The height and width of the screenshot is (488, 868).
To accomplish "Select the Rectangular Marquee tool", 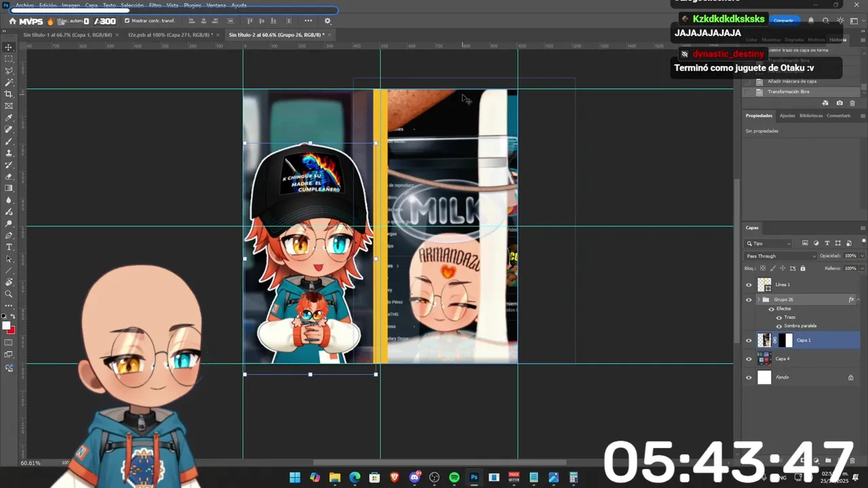I will click(9, 59).
